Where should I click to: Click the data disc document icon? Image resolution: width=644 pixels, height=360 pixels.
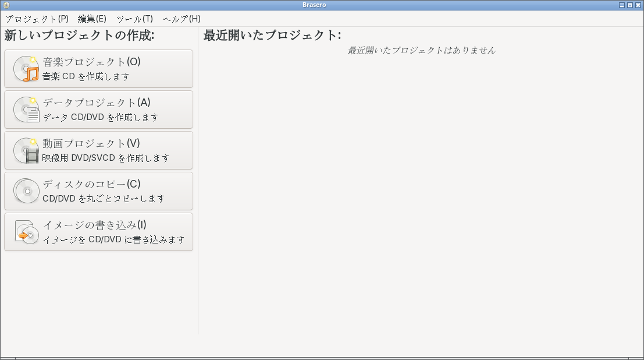click(26, 110)
